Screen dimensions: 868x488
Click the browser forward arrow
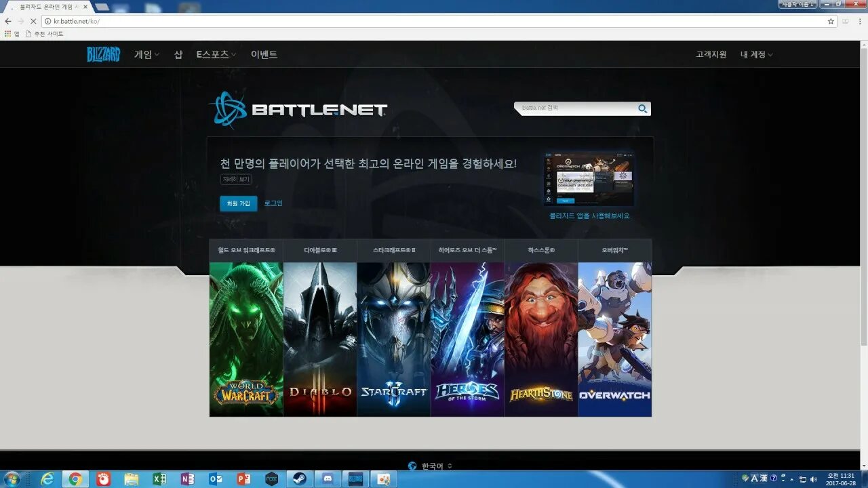pyautogui.click(x=20, y=21)
